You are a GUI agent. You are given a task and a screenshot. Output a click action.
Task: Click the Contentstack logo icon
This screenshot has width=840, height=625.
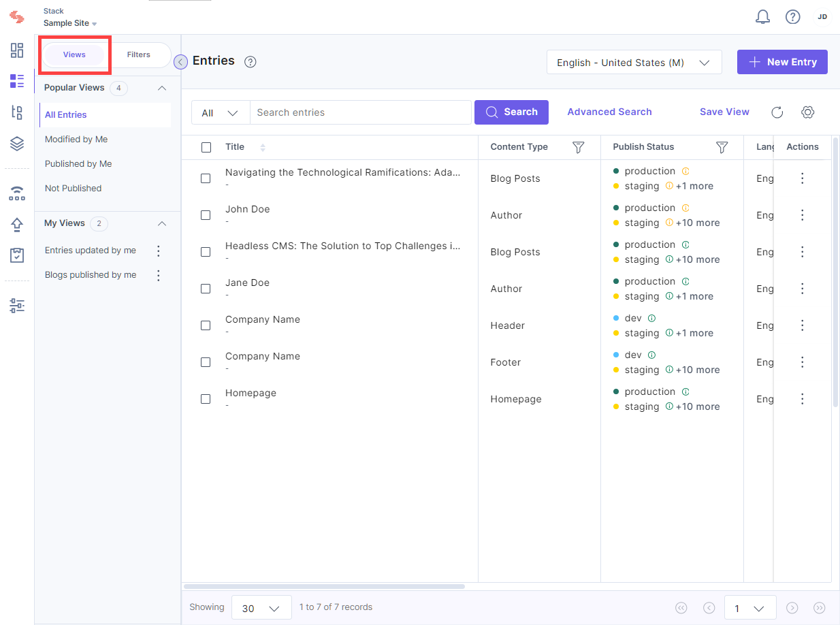point(17,17)
